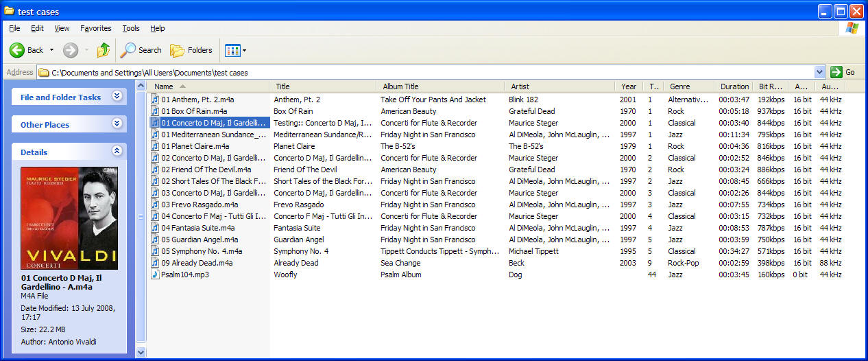Click the Vivaldi album art thumbnail
Viewport: 868px width, 361px height.
69,218
